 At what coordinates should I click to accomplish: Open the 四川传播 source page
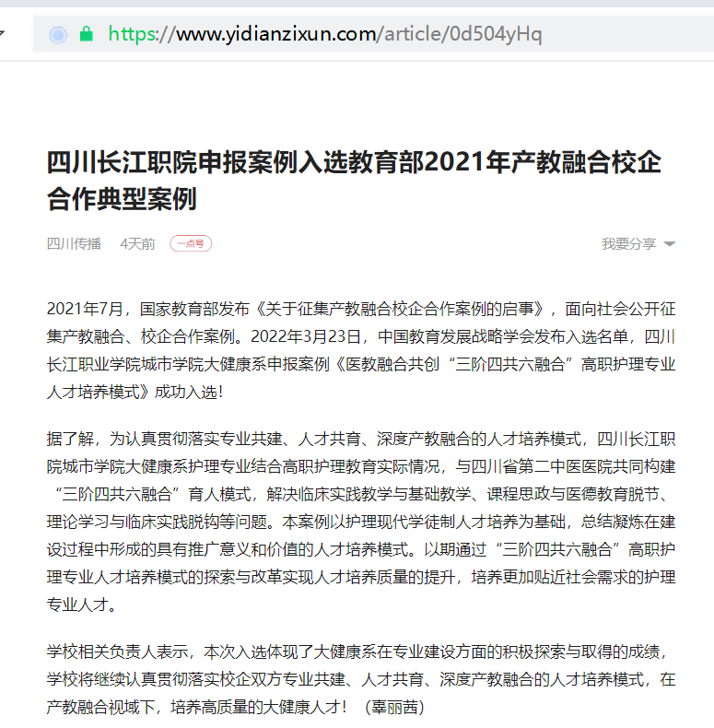(74, 244)
